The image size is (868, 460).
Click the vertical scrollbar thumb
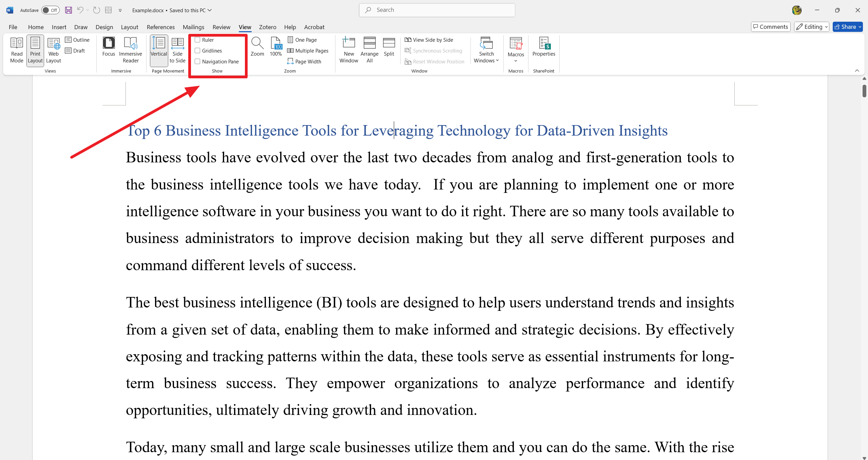click(864, 91)
